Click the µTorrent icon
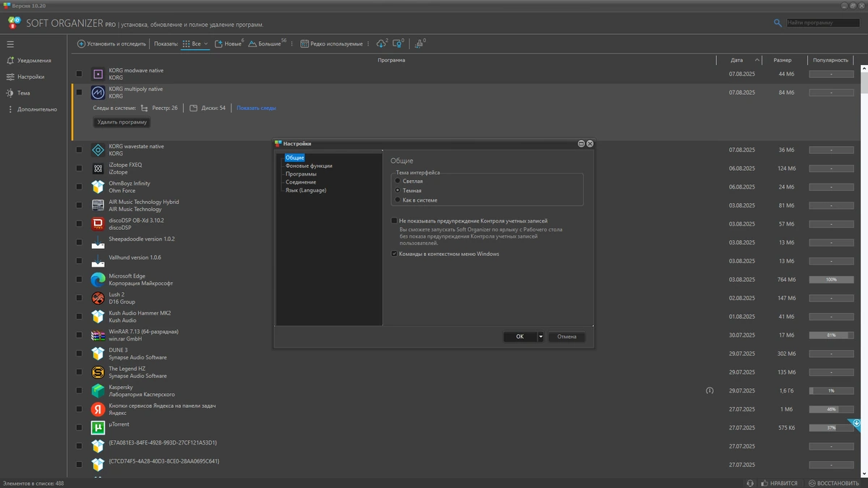The width and height of the screenshot is (868, 488). [98, 428]
